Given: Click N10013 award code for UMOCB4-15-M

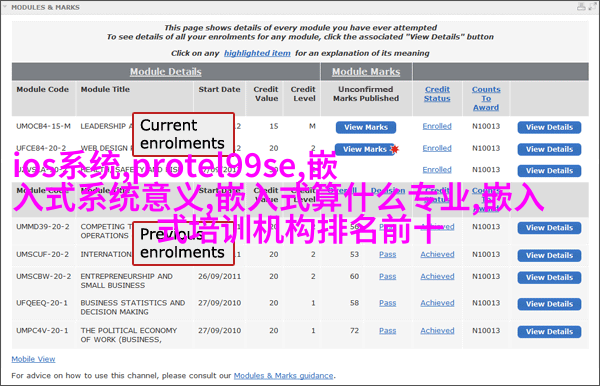Looking at the screenshot, I should 486,126.
